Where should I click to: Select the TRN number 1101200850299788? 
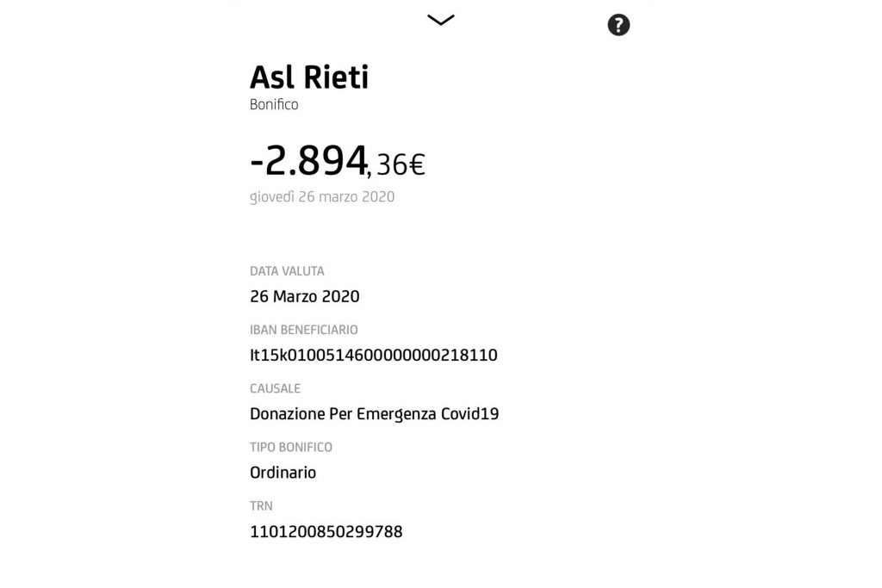[326, 532]
